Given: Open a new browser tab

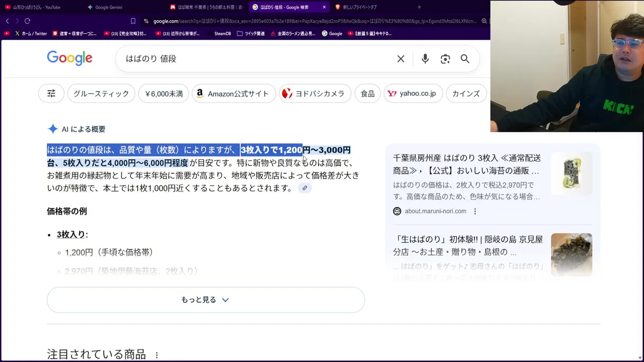Looking at the screenshot, I should coord(419,7).
